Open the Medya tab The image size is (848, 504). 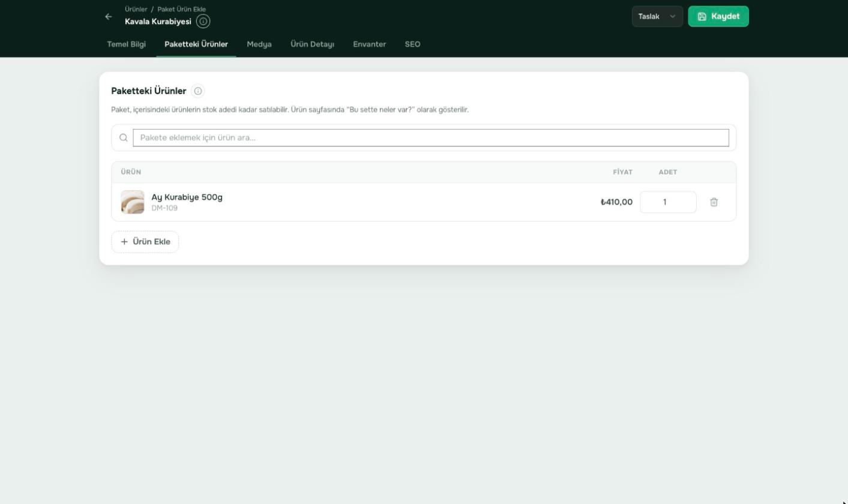point(259,44)
